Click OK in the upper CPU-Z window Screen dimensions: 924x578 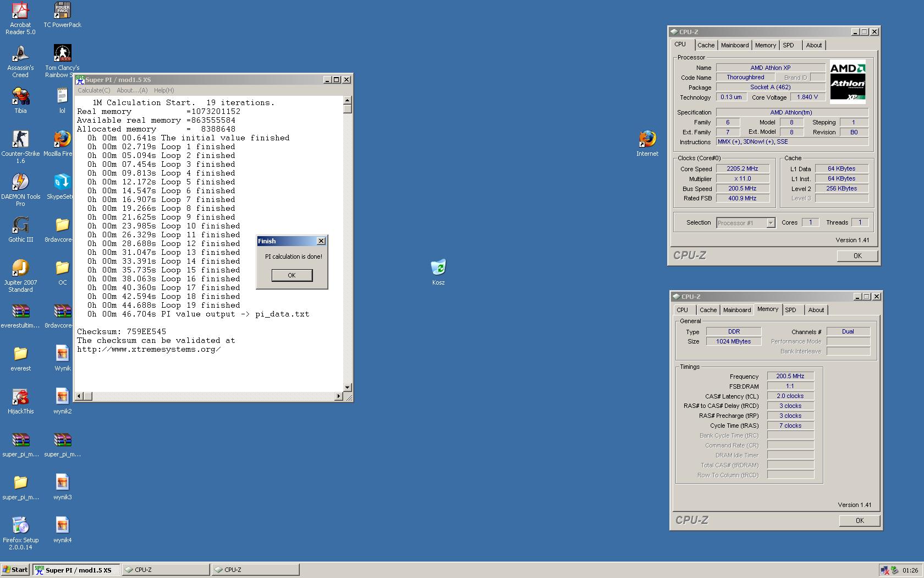pyautogui.click(x=857, y=256)
